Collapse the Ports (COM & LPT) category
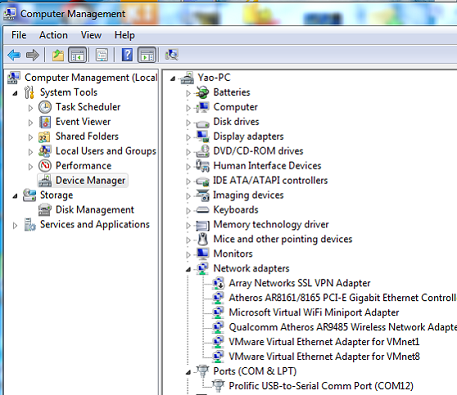 tap(188, 372)
